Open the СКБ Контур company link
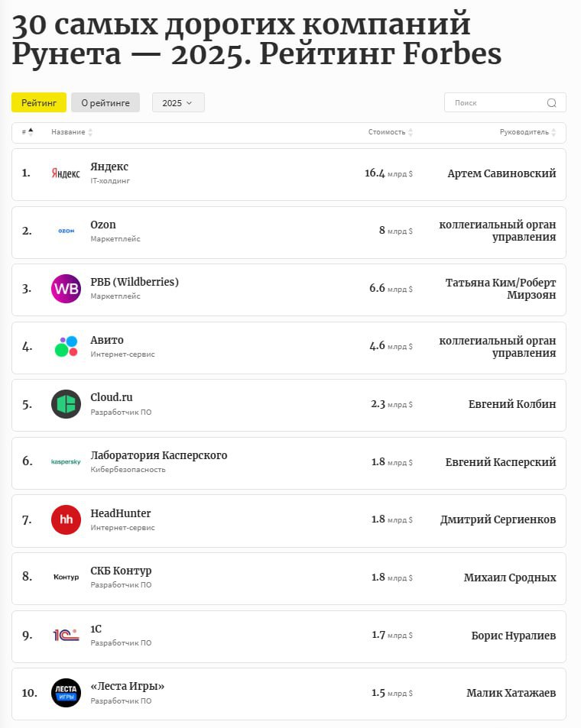Image resolution: width=581 pixels, height=728 pixels. point(121,571)
